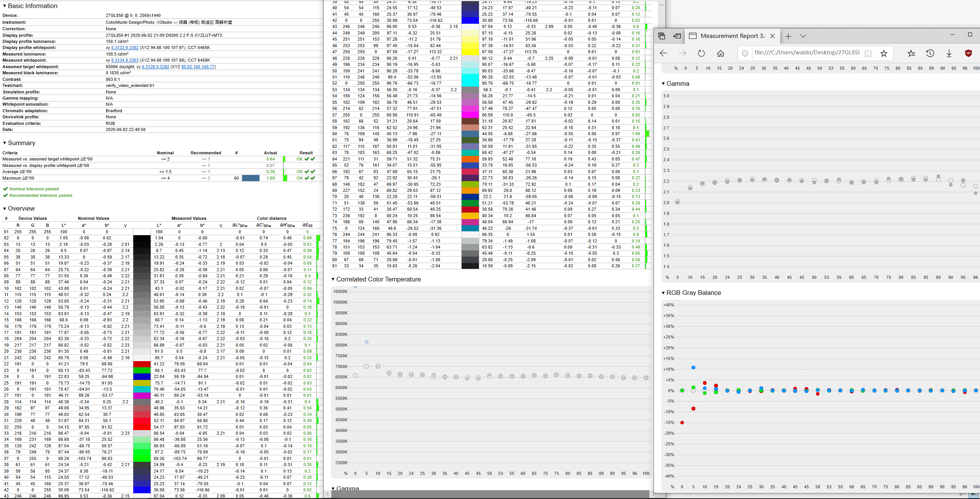The width and height of the screenshot is (980, 499).
Task: Go forward using the browser arrow
Action: (x=682, y=53)
